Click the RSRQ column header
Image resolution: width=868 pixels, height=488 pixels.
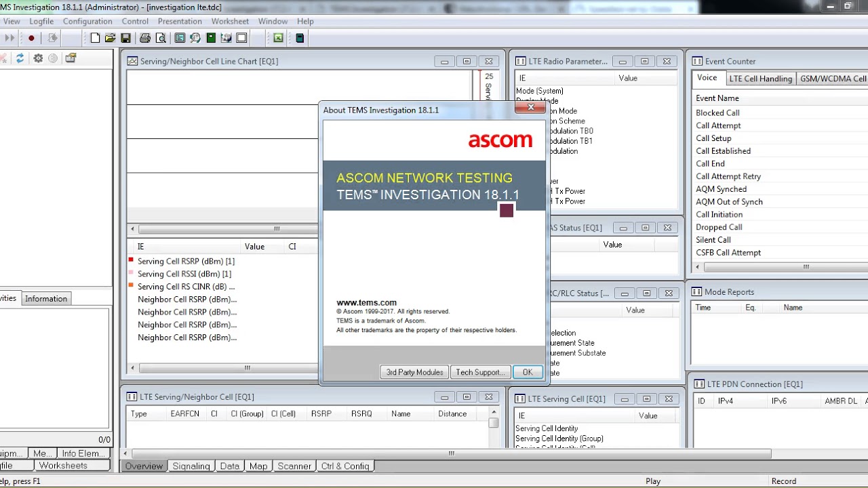tap(361, 413)
